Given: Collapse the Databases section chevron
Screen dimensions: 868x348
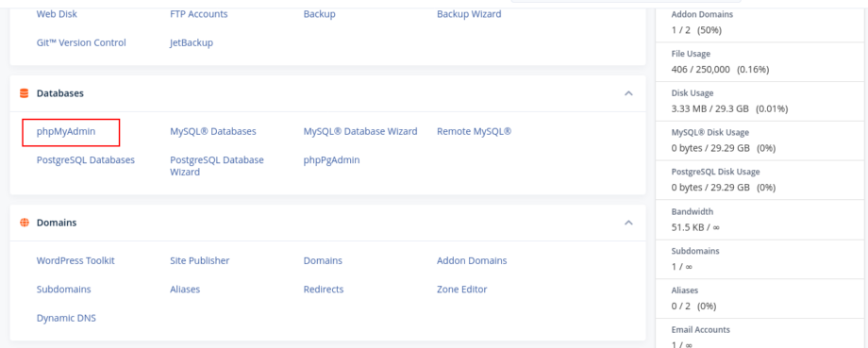Looking at the screenshot, I should coord(628,93).
